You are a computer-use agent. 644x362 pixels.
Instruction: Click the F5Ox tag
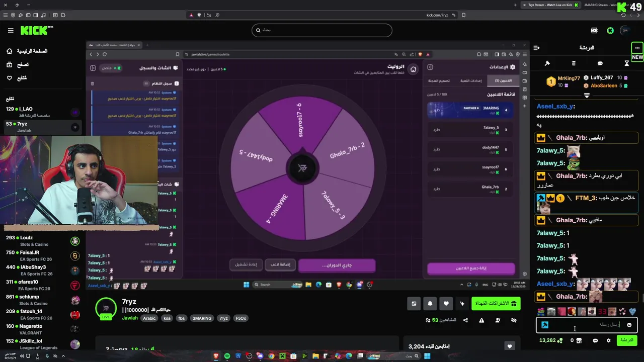click(241, 318)
